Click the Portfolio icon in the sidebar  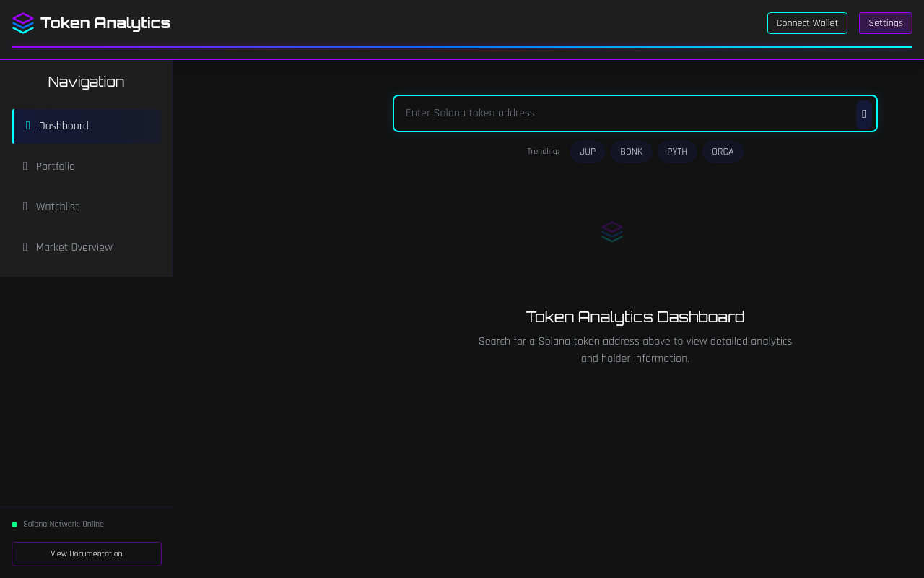25,166
